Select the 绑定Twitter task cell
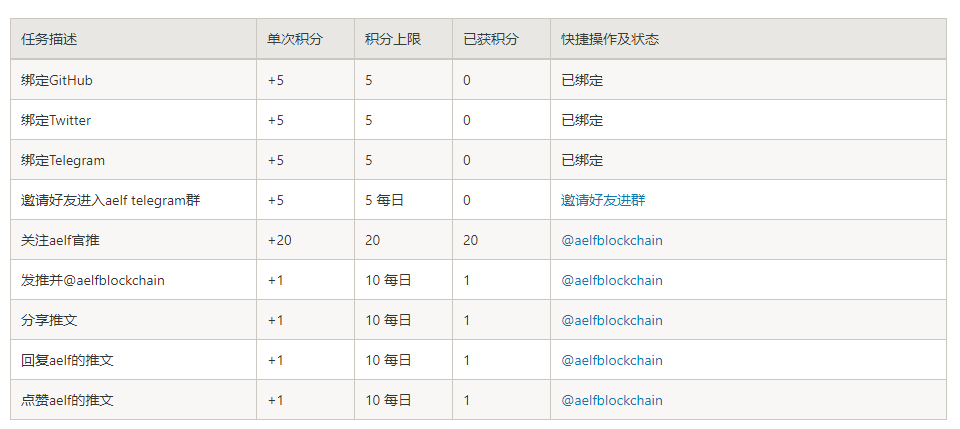This screenshot has height=429, width=960. pyautogui.click(x=56, y=120)
